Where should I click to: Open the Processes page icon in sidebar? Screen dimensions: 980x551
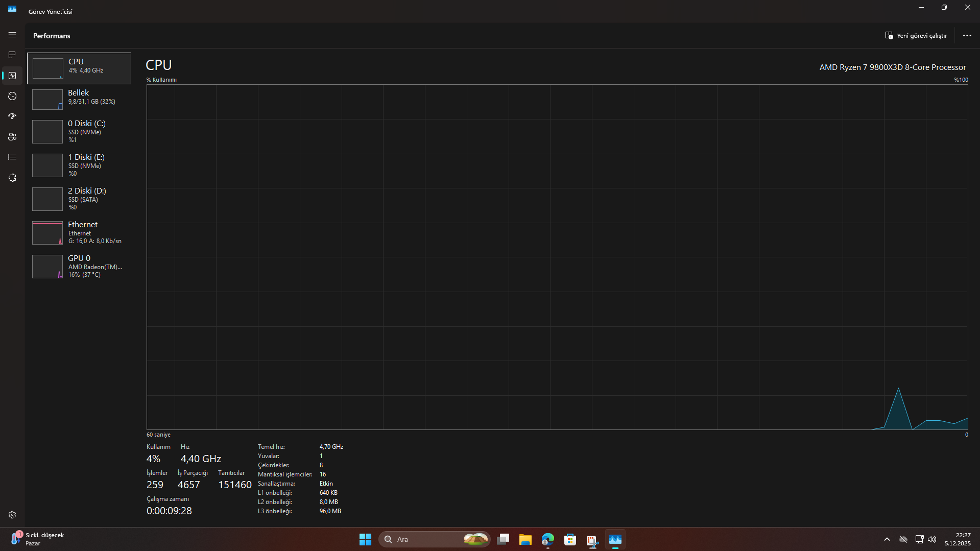[x=12, y=55]
